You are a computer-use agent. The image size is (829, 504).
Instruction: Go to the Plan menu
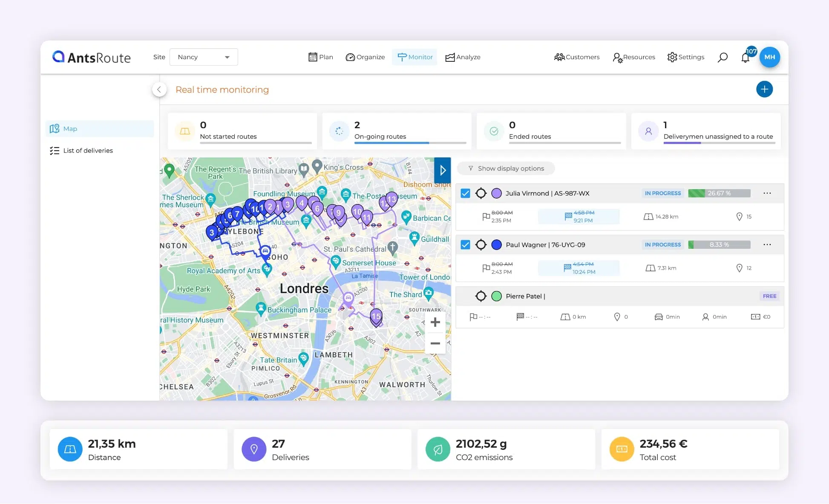click(321, 57)
